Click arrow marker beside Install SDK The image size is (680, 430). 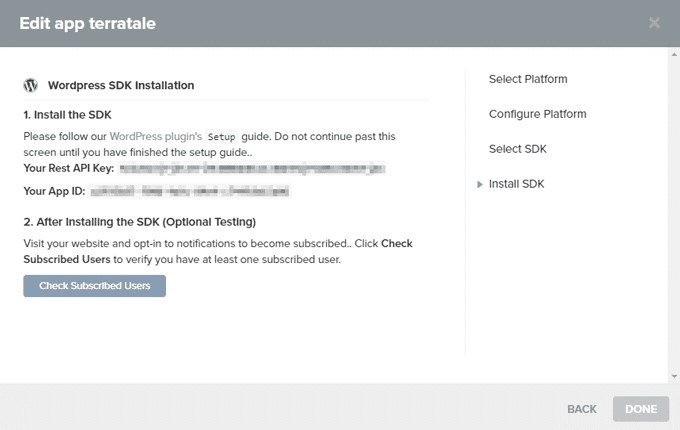(480, 184)
